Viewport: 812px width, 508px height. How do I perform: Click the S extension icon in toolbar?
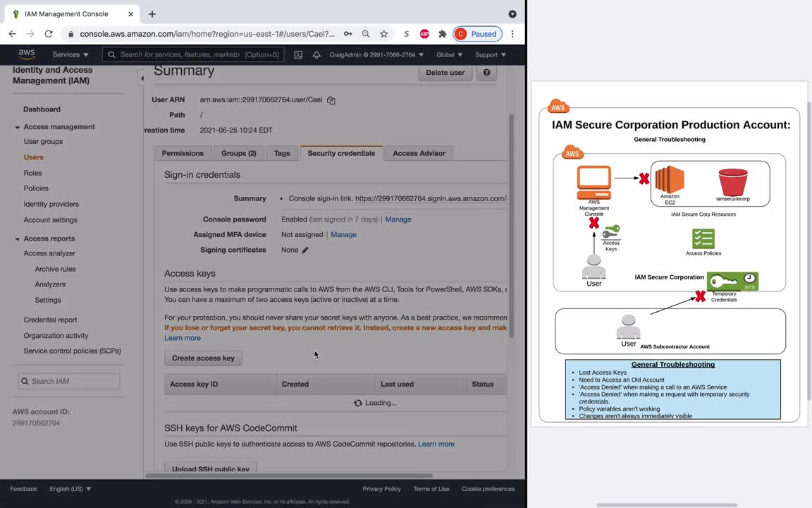tap(407, 34)
